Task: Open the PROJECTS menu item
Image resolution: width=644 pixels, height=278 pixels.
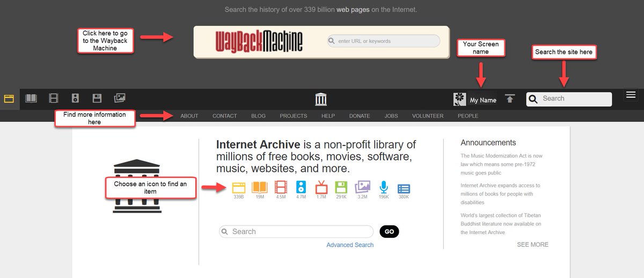Action: [294, 116]
